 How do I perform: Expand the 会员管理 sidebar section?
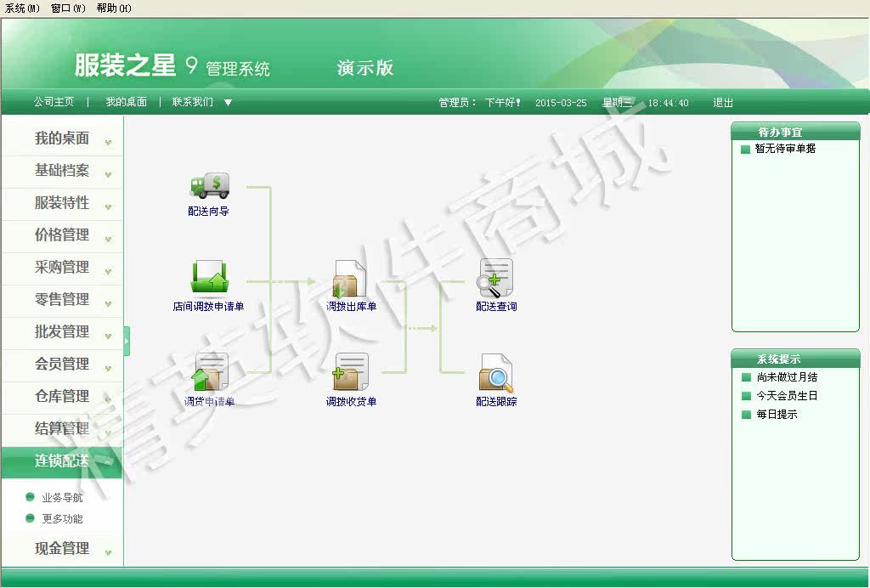61,364
